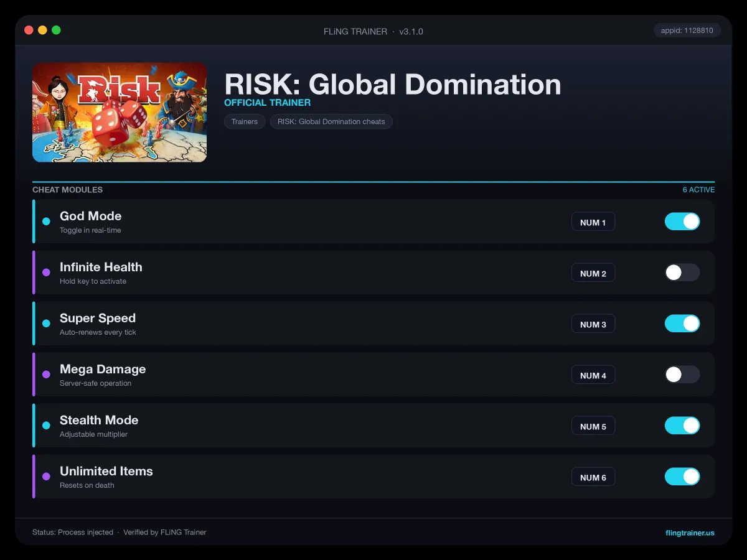The image size is (747, 560).
Task: Click the NUM 6 hotkey button
Action: tap(593, 477)
